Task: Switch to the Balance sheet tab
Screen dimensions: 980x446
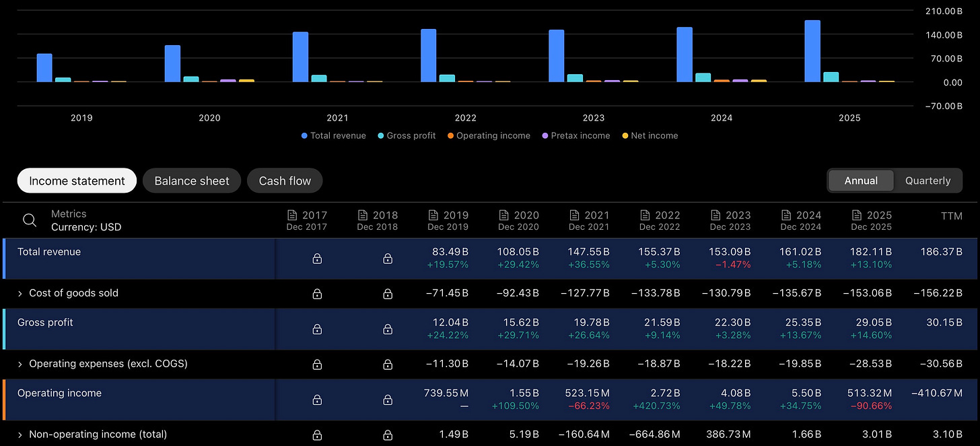Action: 192,181
